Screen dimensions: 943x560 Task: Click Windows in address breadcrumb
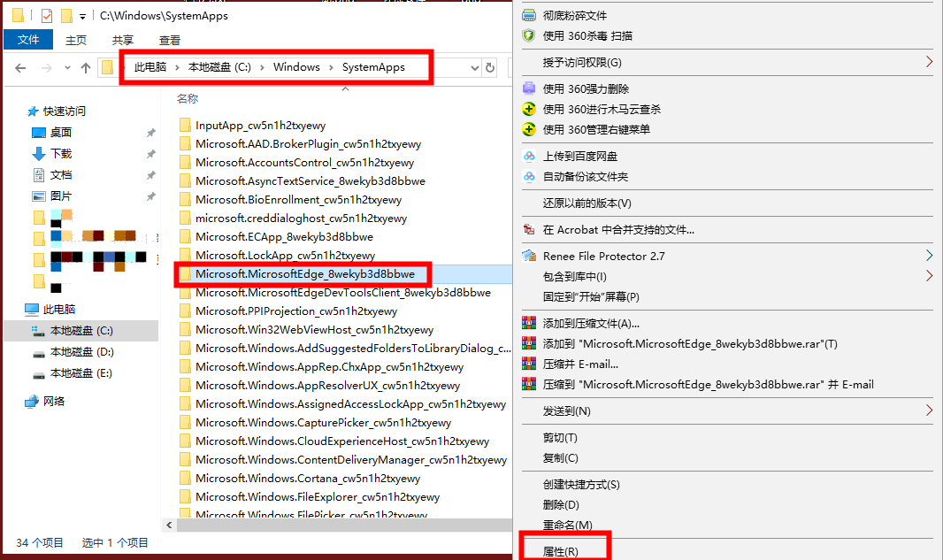coord(296,66)
